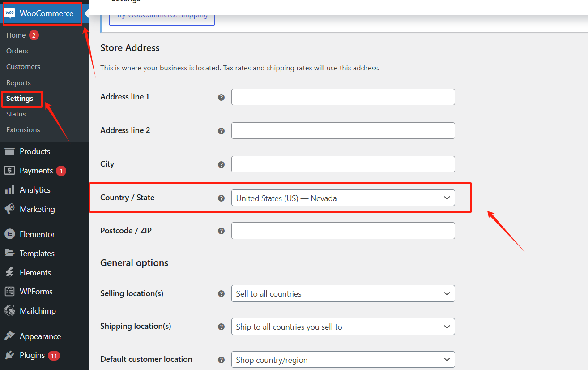
Task: Click the WPForms icon in sidebar
Action: [9, 292]
